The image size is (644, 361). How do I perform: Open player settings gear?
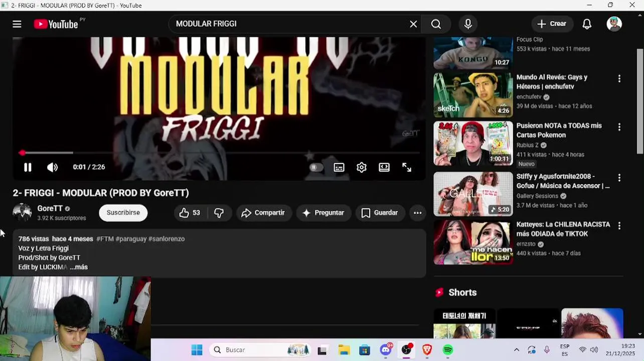(x=362, y=167)
